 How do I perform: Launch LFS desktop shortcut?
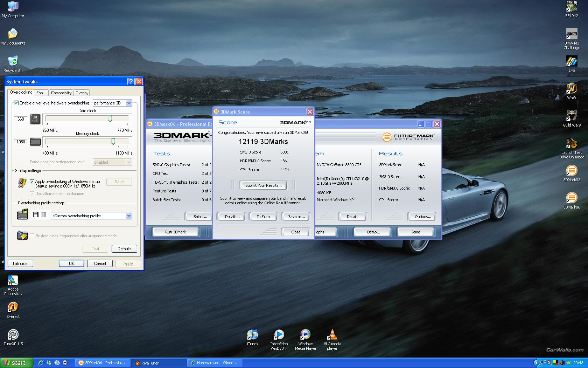[x=572, y=64]
